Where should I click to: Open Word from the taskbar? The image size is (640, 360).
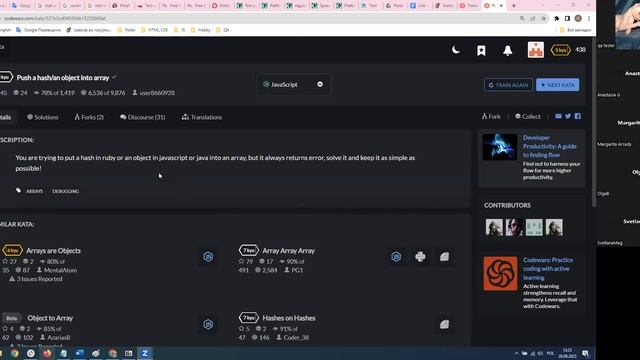[x=80, y=353]
